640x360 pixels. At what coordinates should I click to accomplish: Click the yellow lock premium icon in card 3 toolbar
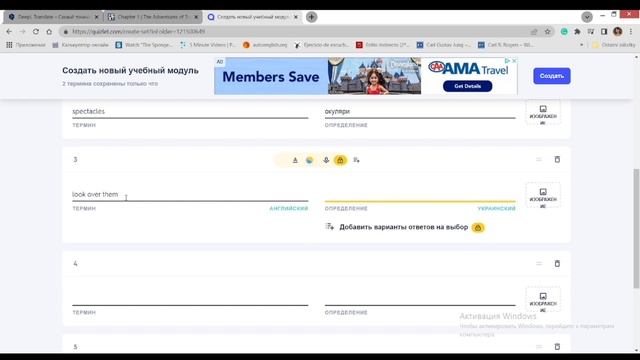(340, 160)
